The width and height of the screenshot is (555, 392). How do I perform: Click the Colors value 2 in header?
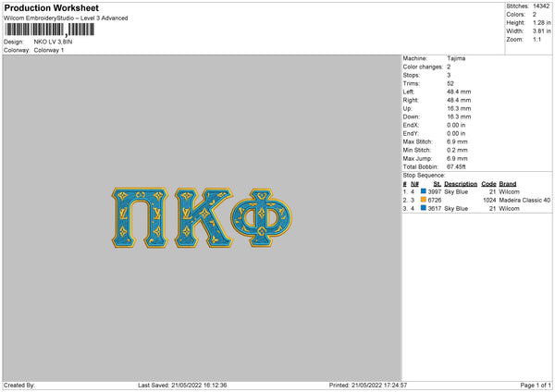point(535,15)
